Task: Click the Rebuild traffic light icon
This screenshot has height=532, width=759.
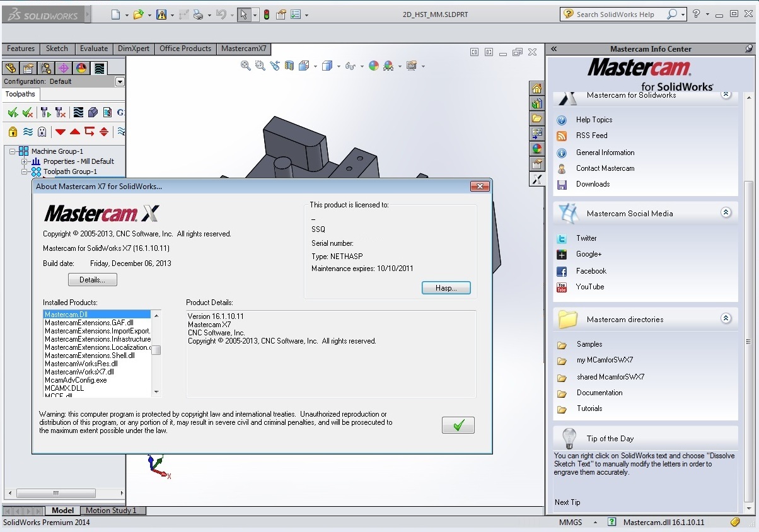Action: tap(267, 14)
